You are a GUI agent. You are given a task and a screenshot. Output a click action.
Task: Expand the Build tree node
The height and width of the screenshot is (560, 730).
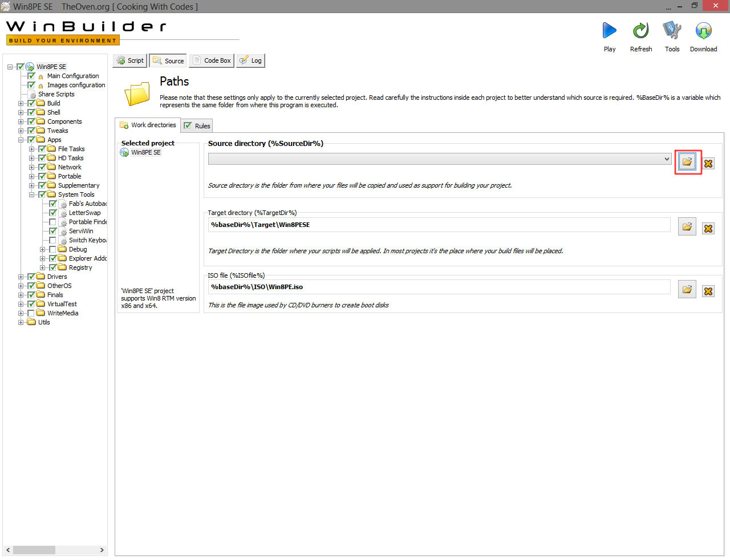pyautogui.click(x=21, y=103)
